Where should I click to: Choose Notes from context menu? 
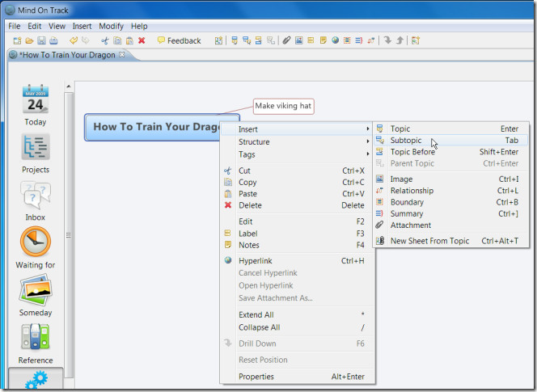[297, 245]
